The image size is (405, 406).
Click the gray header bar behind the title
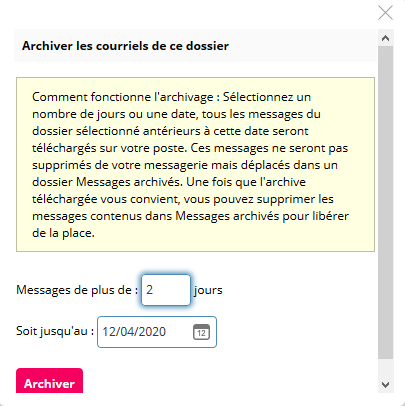pyautogui.click(x=195, y=46)
